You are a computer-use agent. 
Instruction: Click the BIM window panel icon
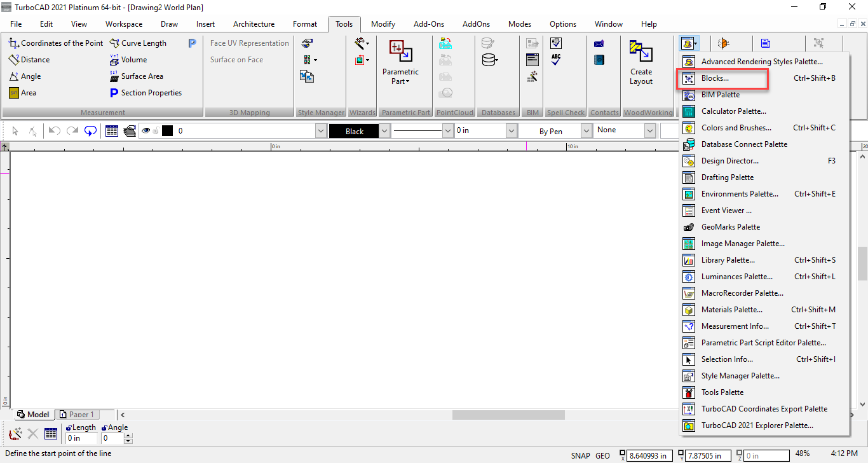pyautogui.click(x=532, y=60)
